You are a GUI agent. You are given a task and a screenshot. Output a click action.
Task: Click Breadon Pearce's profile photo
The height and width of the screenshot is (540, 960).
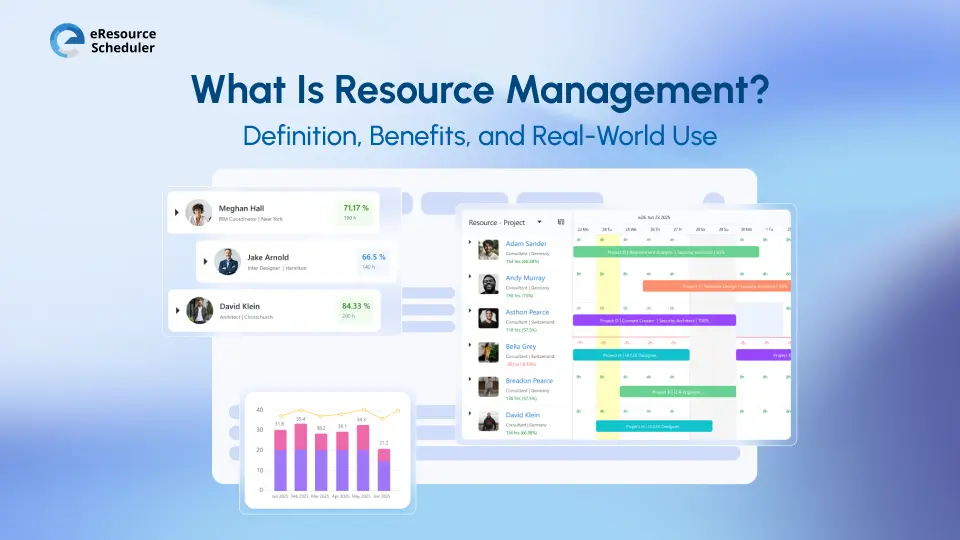[488, 387]
